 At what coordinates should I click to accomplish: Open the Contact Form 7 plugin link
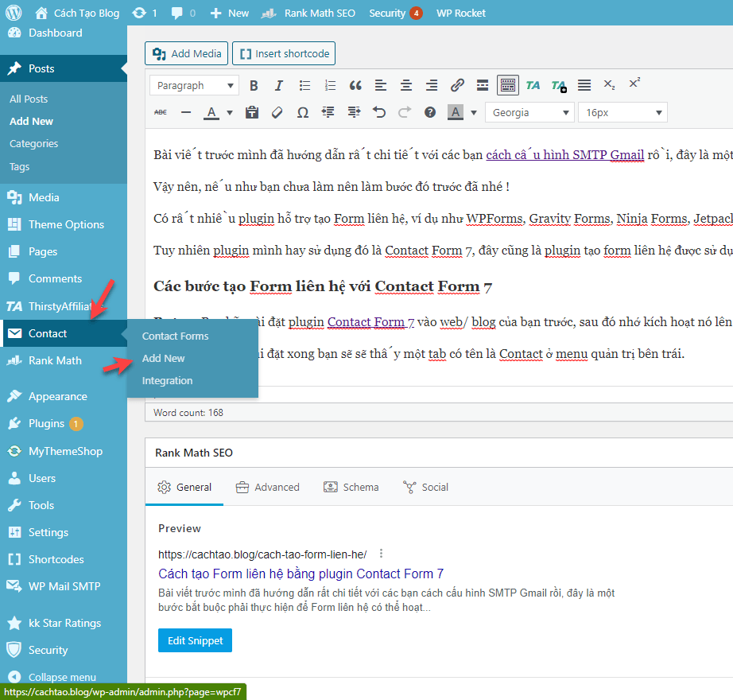click(370, 322)
